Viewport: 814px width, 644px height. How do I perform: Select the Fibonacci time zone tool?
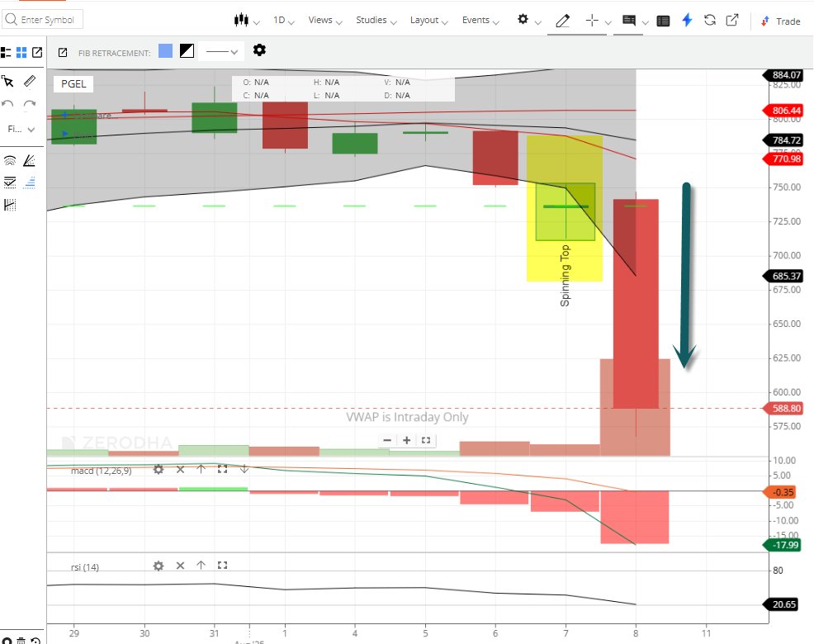(x=9, y=205)
